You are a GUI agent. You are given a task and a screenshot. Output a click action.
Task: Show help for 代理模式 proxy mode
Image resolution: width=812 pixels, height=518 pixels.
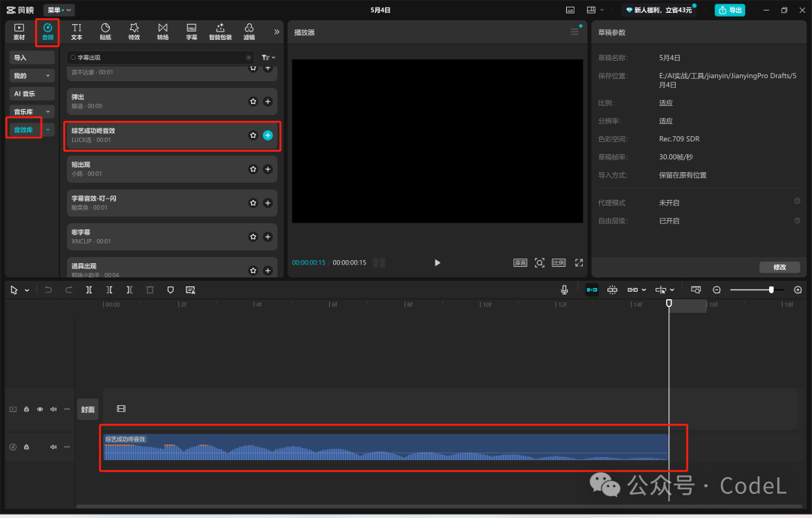point(797,201)
